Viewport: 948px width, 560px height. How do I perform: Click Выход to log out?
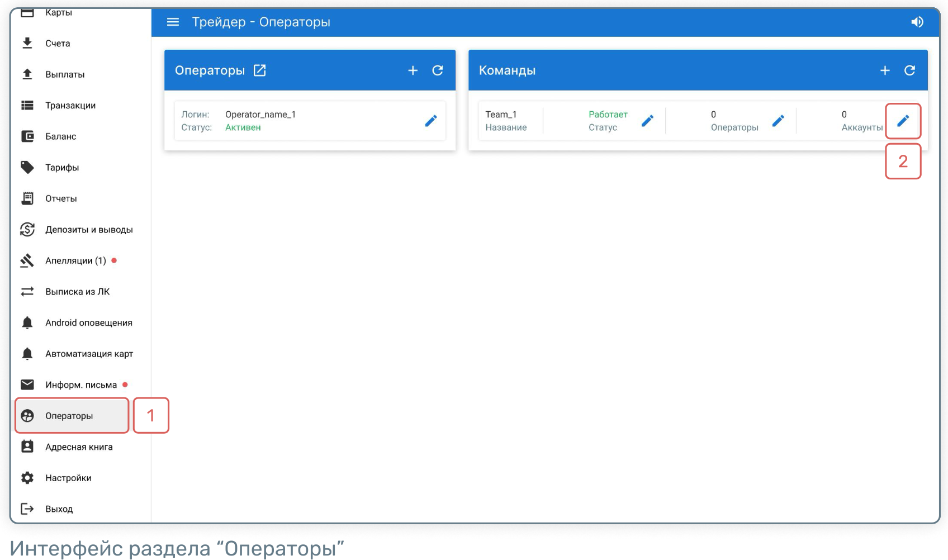click(59, 509)
